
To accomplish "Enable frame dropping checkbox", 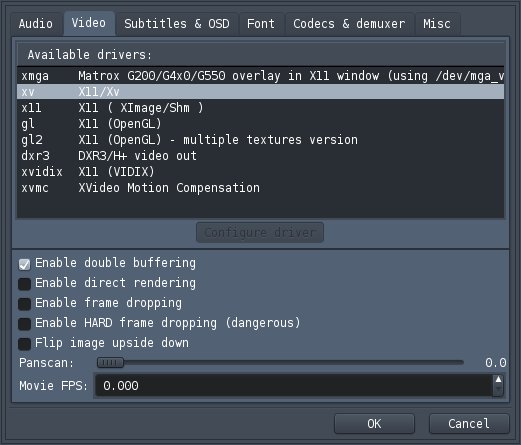I will 24,304.
